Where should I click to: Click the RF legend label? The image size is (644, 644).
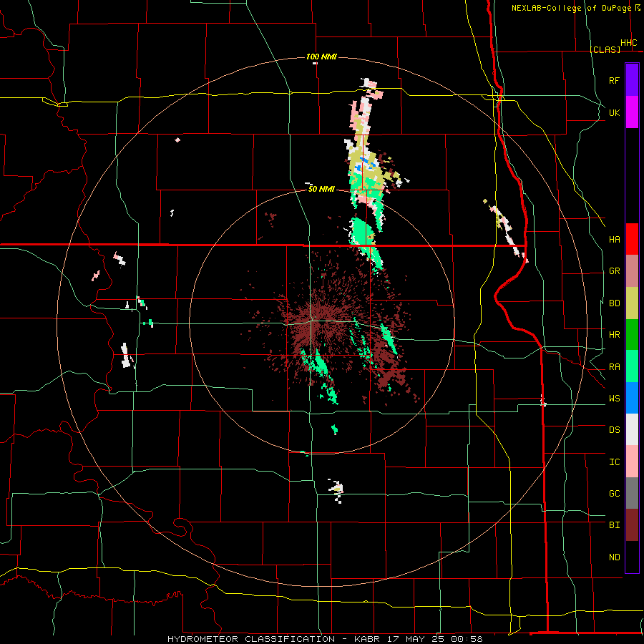point(614,80)
